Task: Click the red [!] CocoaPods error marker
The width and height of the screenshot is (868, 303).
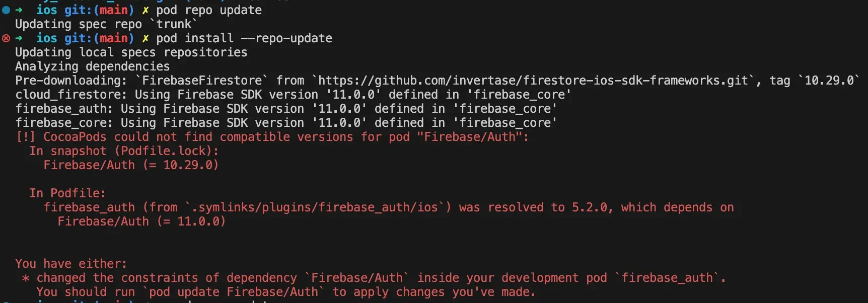Action: pyautogui.click(x=26, y=137)
